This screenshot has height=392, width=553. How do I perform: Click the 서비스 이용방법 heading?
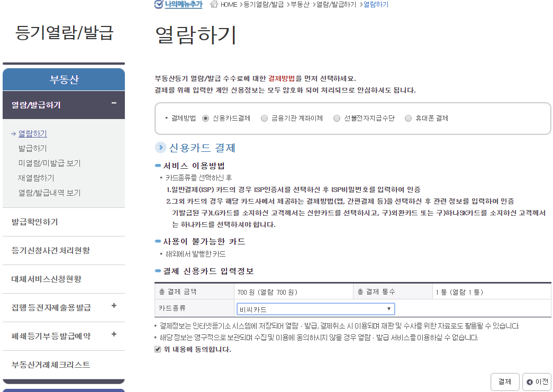[x=194, y=166]
